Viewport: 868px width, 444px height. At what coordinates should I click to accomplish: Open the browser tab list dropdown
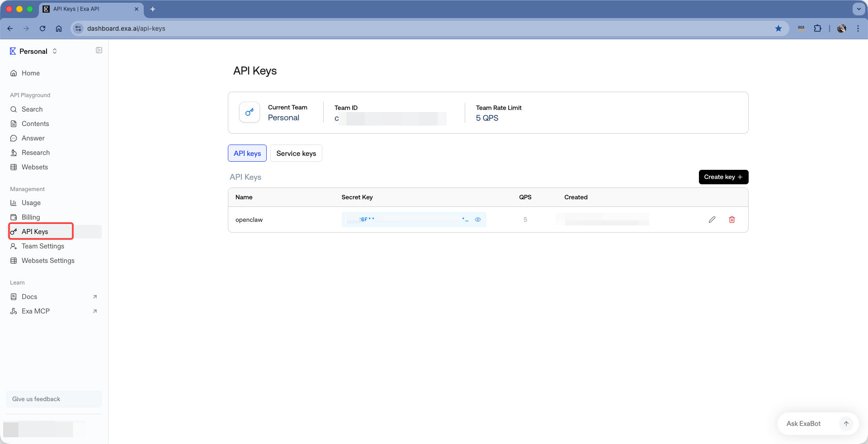click(859, 9)
